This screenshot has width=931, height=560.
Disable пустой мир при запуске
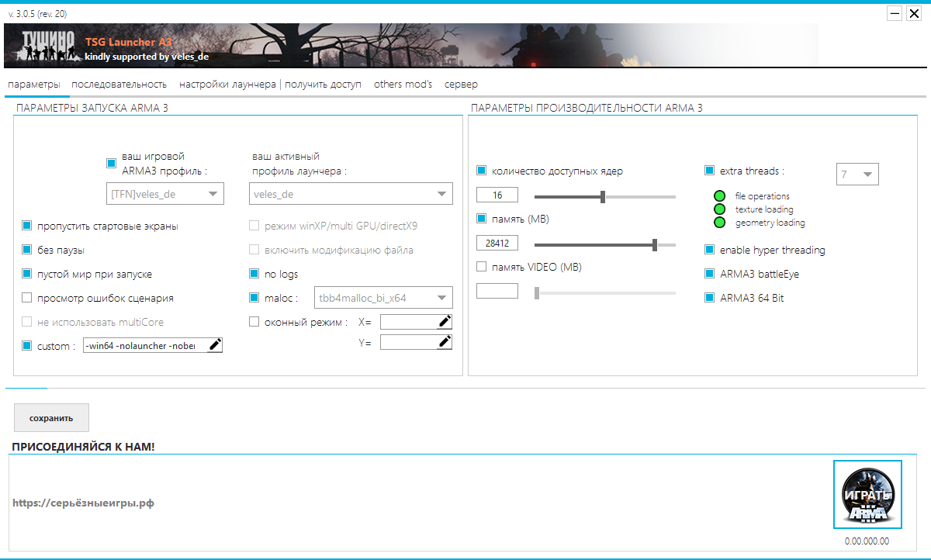pos(27,274)
